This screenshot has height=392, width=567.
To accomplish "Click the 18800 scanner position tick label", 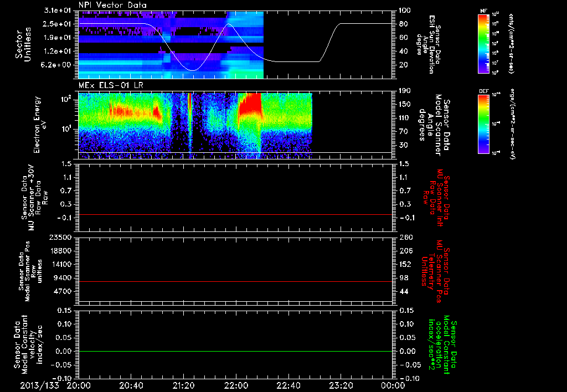I will point(61,251).
